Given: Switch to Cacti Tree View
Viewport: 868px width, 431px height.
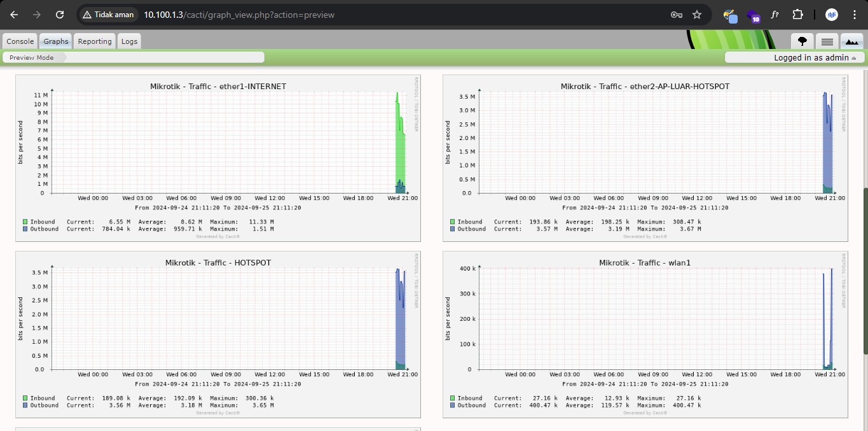Looking at the screenshot, I should 802,41.
